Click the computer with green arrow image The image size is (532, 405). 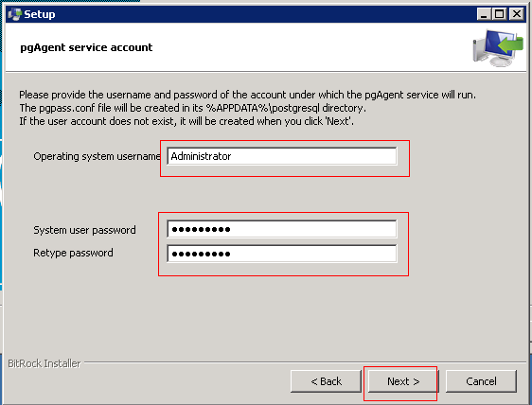pyautogui.click(x=498, y=48)
